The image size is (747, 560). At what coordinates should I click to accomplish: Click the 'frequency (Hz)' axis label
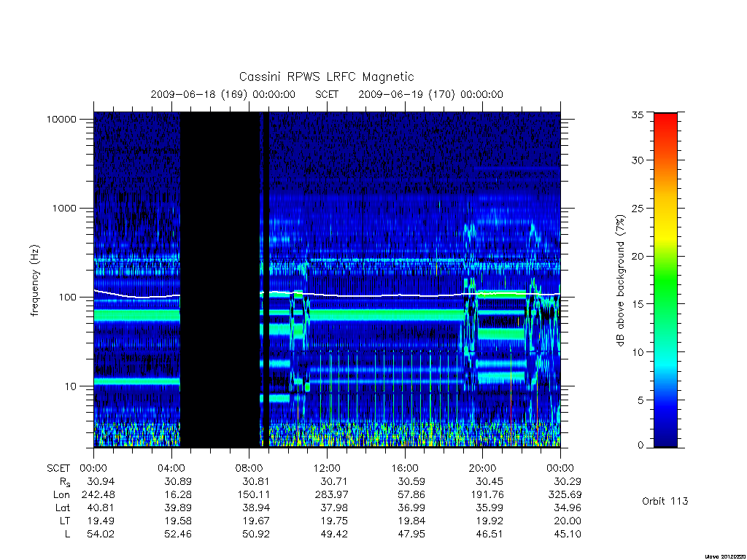[x=35, y=281]
